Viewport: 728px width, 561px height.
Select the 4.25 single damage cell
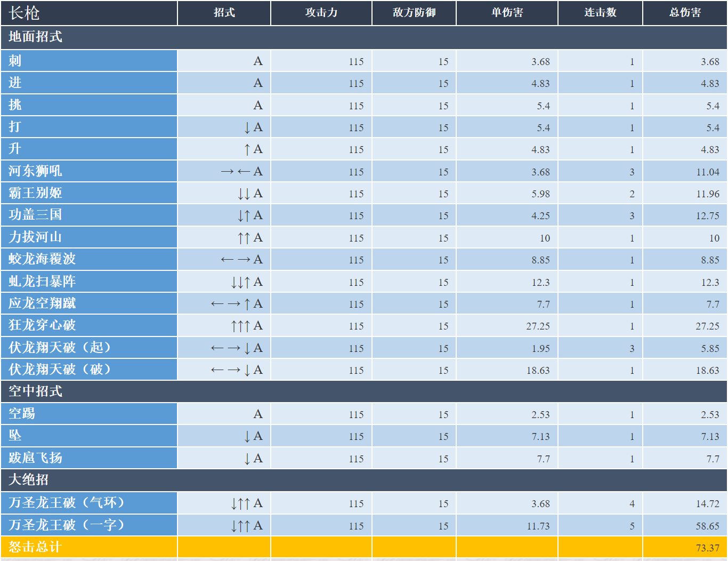click(x=507, y=215)
